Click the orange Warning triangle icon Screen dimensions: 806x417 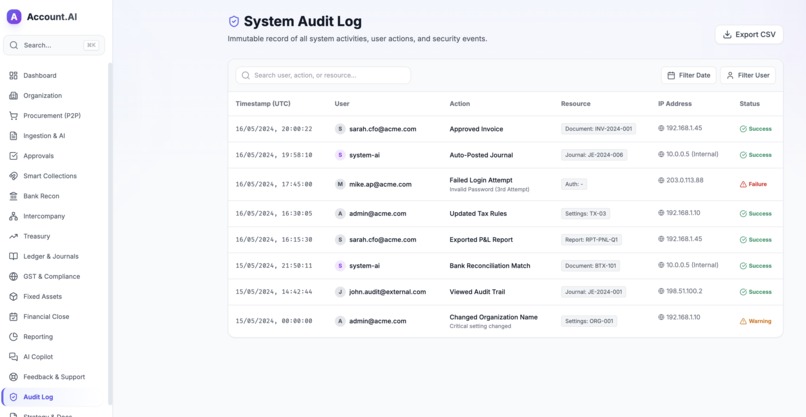click(x=743, y=321)
